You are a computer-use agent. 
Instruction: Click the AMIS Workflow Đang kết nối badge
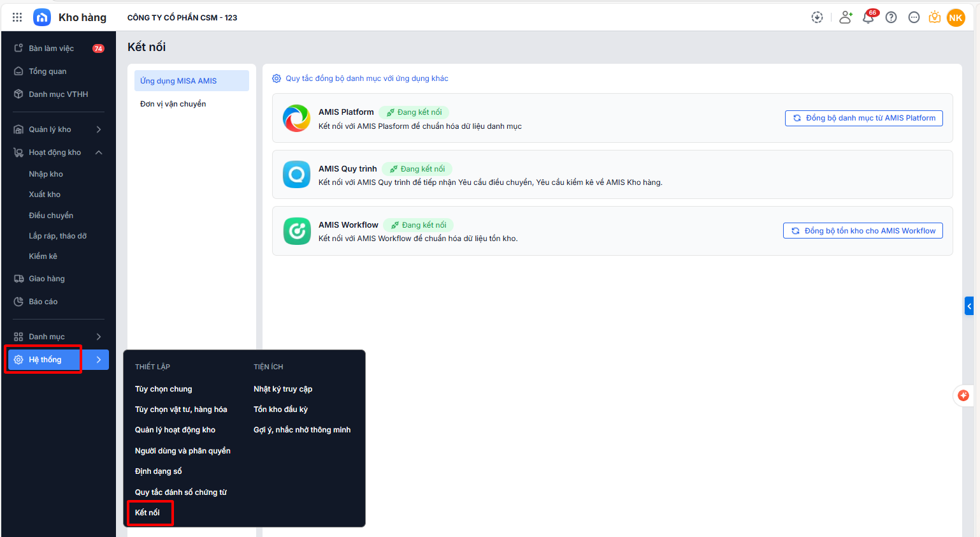coord(419,225)
